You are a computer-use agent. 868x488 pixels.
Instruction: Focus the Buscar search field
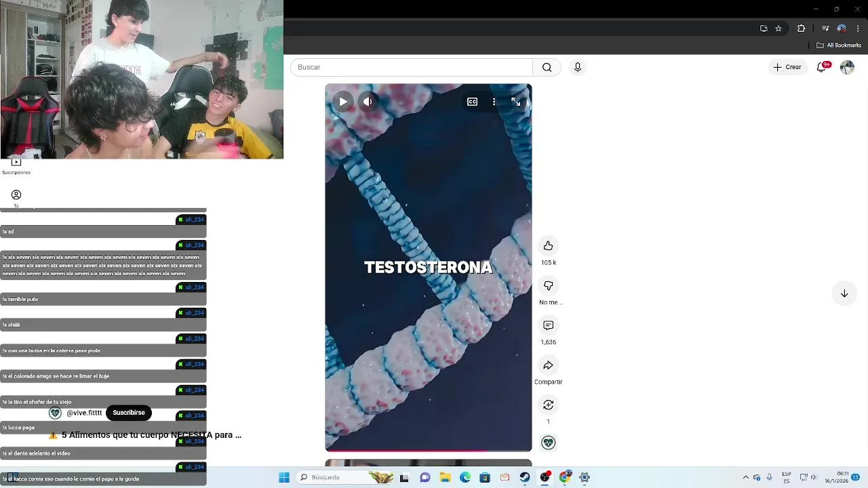pyautogui.click(x=412, y=67)
